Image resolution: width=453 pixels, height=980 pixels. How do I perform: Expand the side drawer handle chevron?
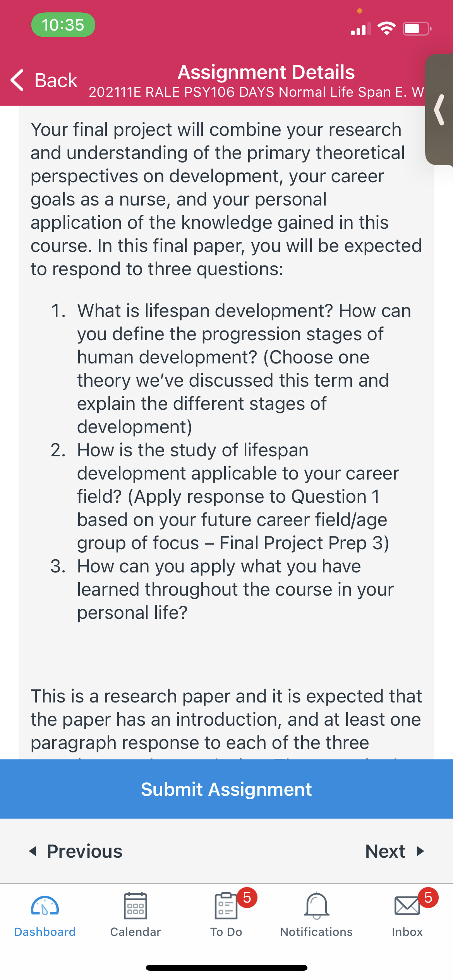439,110
